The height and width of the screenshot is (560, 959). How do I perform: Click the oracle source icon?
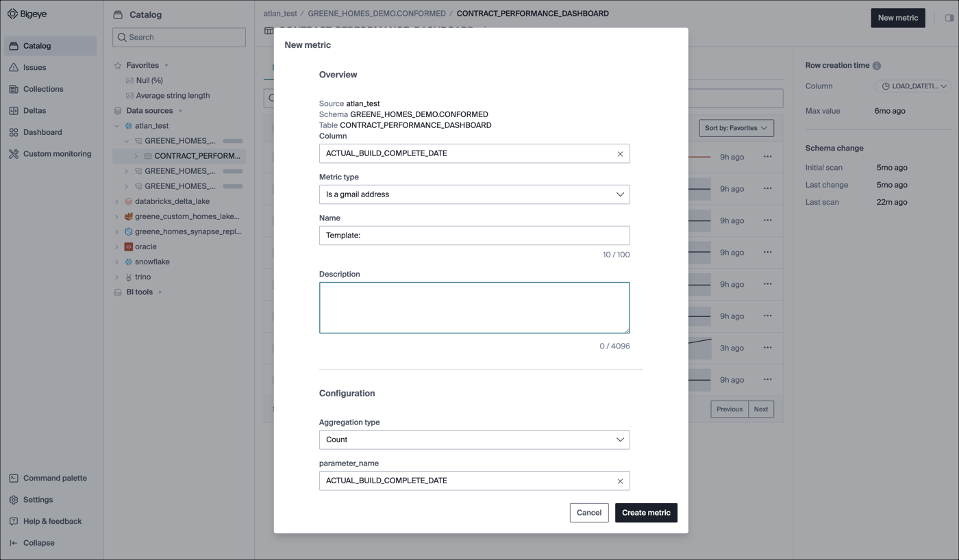pyautogui.click(x=128, y=246)
